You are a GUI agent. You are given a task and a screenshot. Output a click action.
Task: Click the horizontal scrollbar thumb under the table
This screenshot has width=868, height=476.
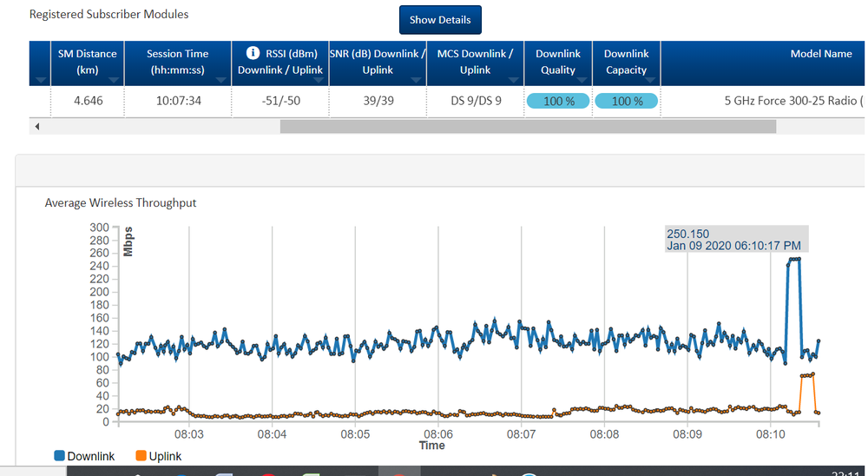pyautogui.click(x=527, y=127)
